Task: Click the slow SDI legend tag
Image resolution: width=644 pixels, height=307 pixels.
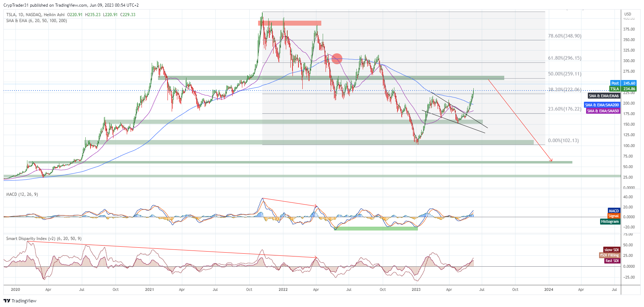Action: pyautogui.click(x=612, y=250)
